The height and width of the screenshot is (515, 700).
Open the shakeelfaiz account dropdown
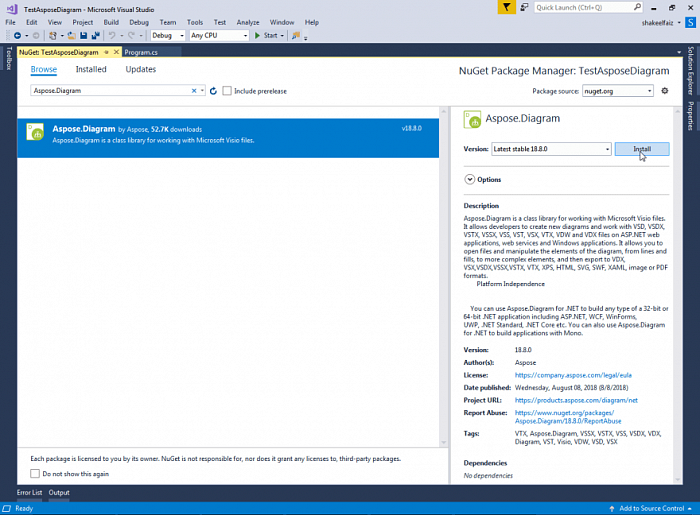coord(679,23)
